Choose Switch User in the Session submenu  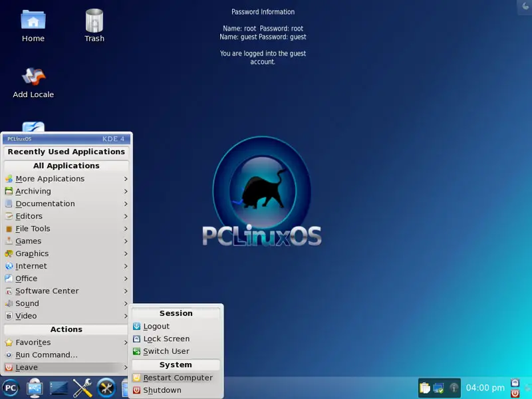pyautogui.click(x=176, y=351)
